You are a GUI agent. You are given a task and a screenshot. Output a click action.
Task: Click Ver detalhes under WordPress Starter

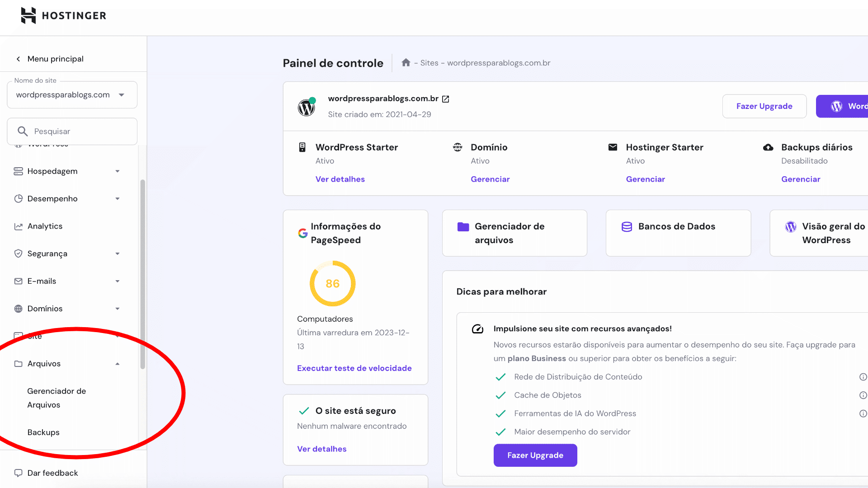(340, 179)
